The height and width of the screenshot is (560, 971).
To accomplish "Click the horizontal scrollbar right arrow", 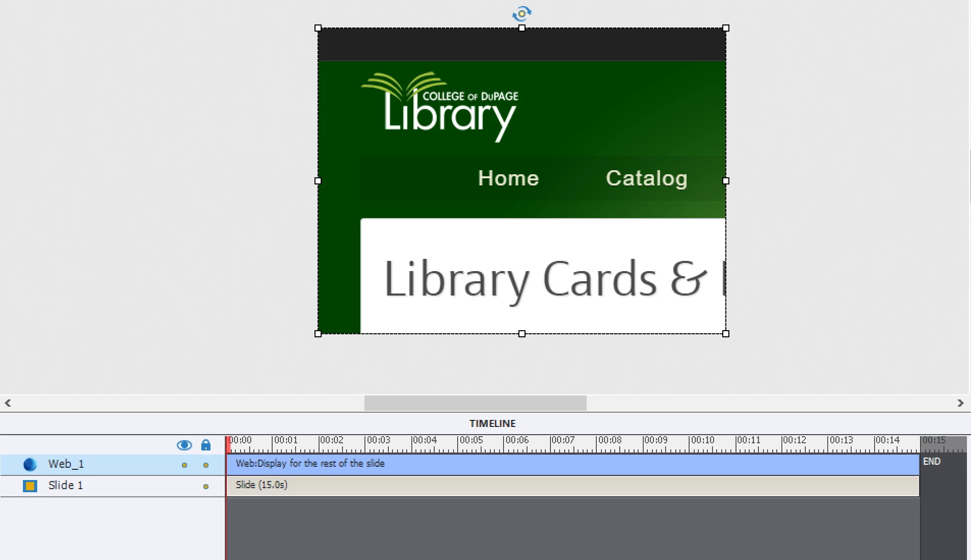I will [x=961, y=403].
